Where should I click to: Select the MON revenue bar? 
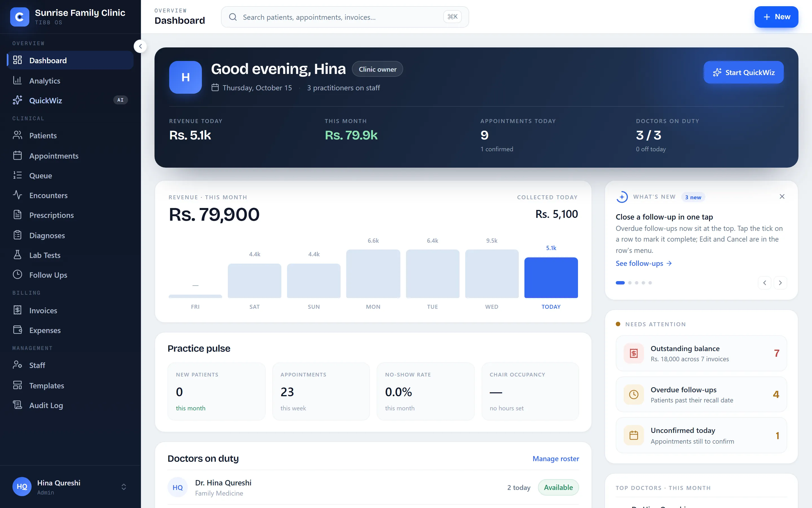coord(373,273)
